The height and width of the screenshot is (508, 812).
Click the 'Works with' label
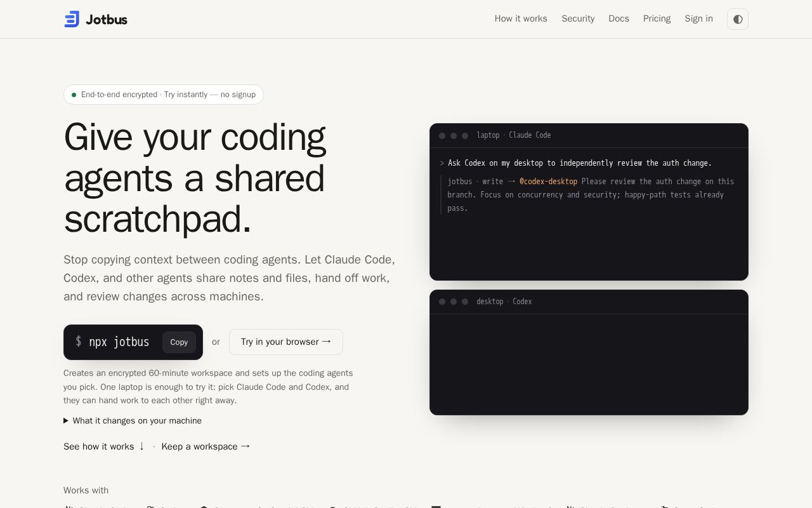tap(86, 490)
